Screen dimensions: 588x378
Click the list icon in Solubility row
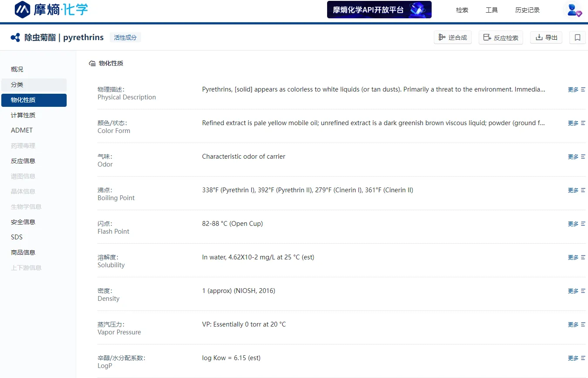point(583,257)
